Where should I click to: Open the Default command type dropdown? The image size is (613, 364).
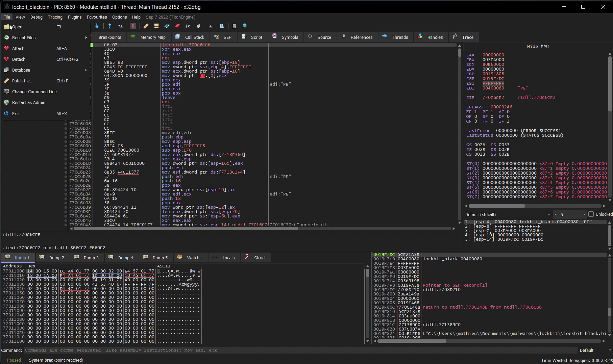(595, 350)
